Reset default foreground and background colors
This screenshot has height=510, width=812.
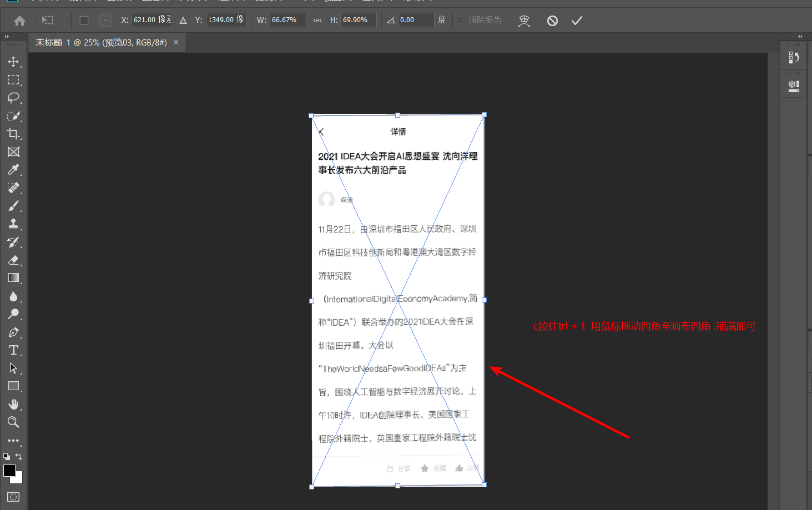click(7, 457)
